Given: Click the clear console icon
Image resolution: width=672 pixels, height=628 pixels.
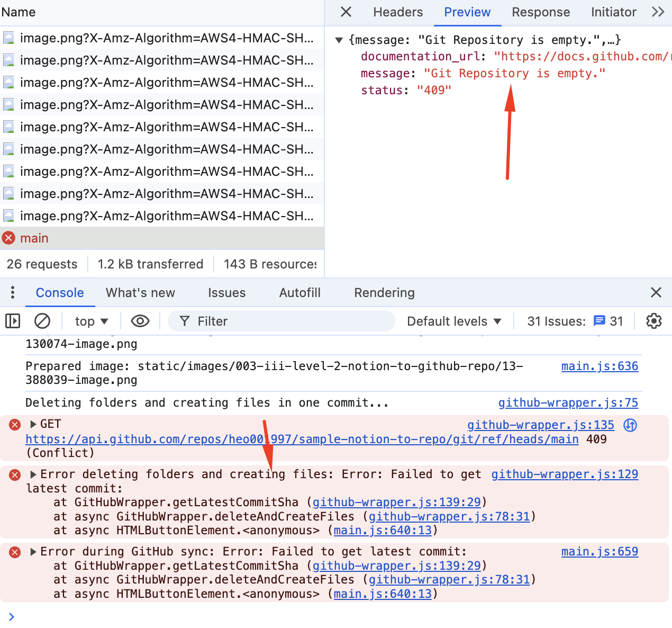Looking at the screenshot, I should (42, 321).
